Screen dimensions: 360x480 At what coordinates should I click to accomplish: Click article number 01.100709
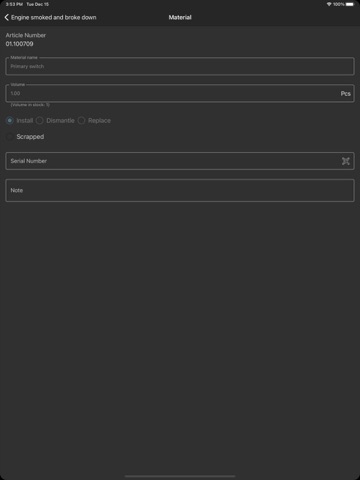click(19, 44)
